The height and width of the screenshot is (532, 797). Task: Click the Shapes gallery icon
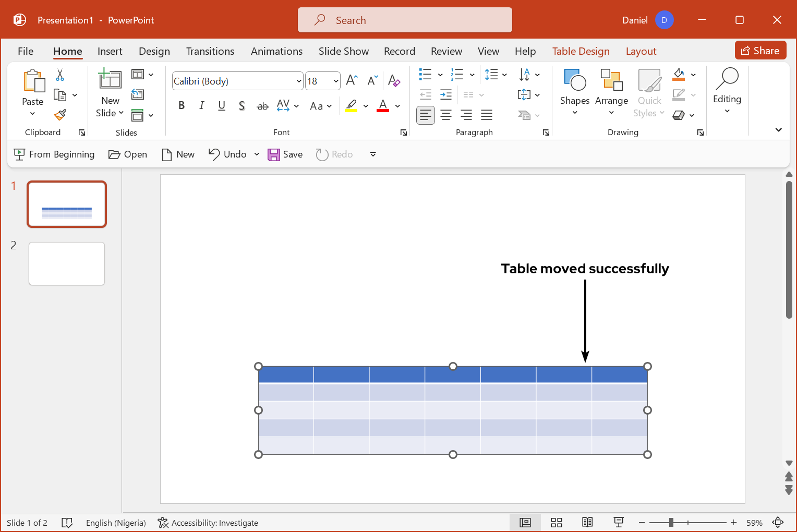point(575,80)
